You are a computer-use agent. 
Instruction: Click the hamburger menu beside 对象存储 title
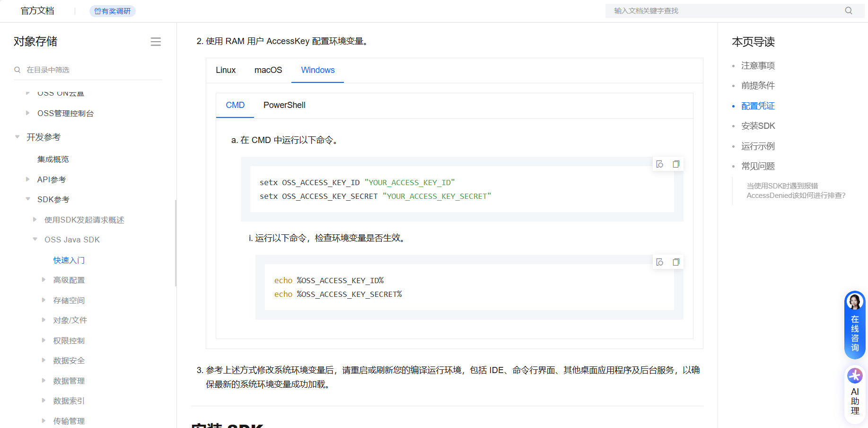tap(156, 42)
